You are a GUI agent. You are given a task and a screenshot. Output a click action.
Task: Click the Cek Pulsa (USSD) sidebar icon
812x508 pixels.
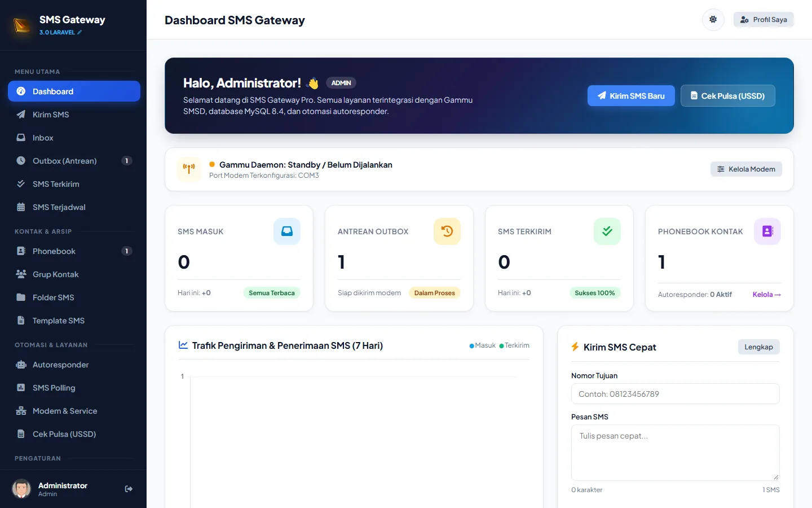click(x=21, y=434)
